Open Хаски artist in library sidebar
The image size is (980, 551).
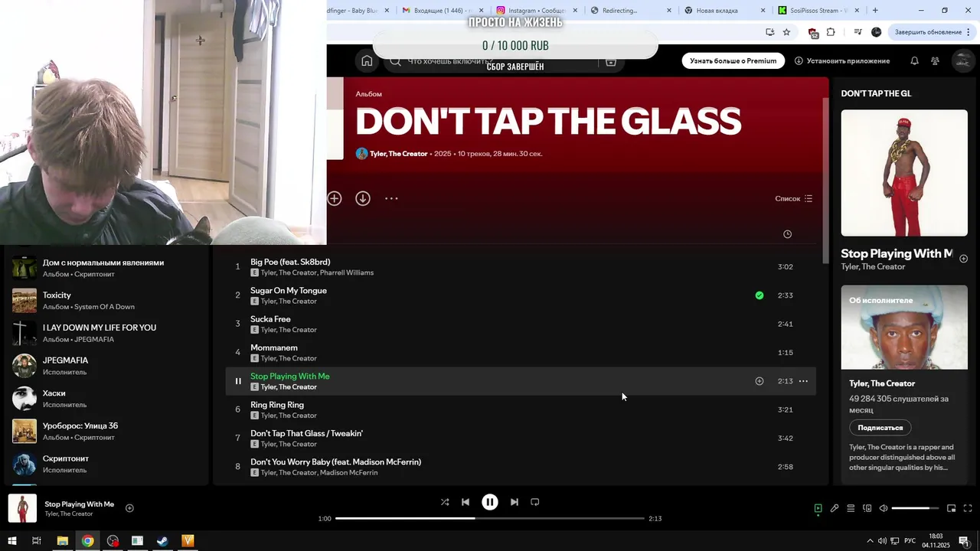click(x=107, y=399)
